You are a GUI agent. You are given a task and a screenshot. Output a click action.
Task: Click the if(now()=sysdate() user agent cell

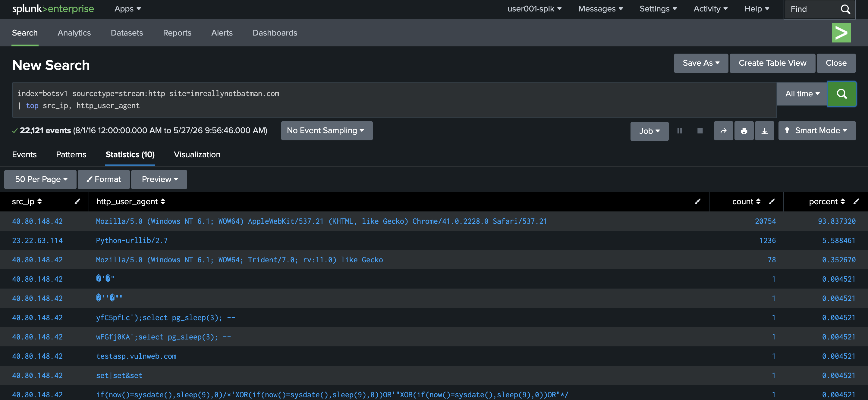(332, 394)
